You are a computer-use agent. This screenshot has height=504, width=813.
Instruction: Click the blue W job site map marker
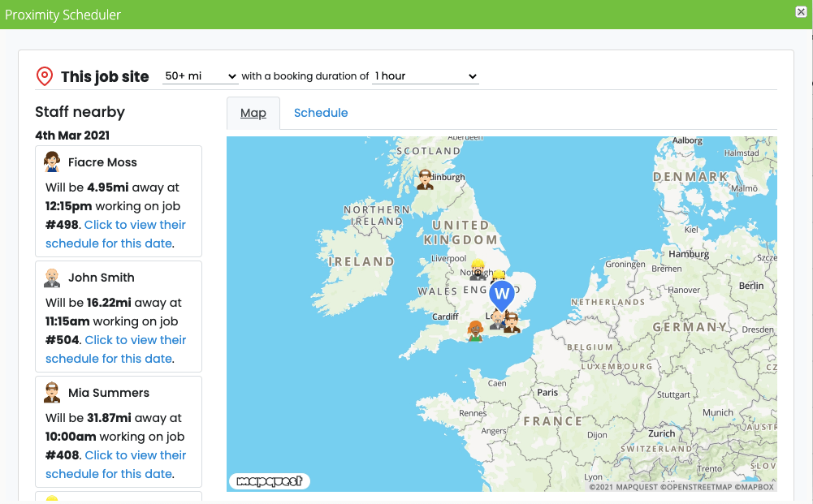[501, 295]
